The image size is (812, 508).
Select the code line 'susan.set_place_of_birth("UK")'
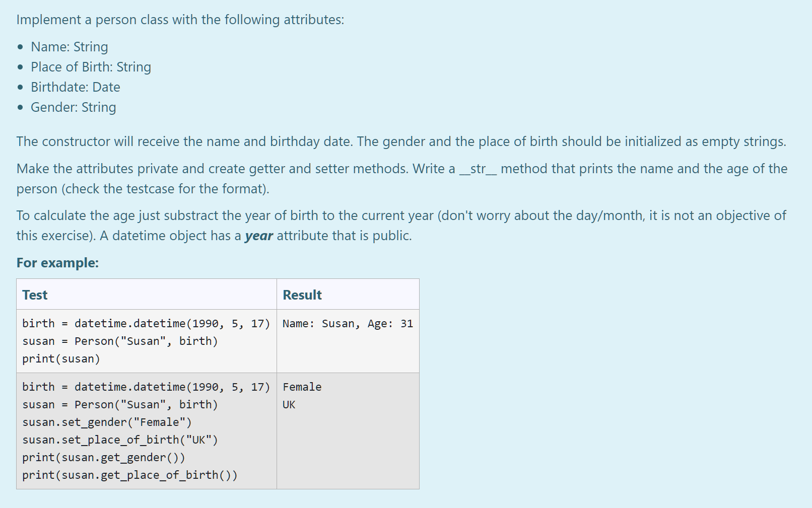(x=120, y=440)
